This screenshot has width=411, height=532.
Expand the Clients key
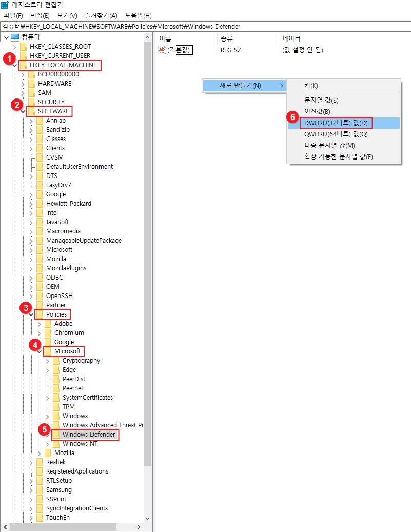tap(31, 149)
